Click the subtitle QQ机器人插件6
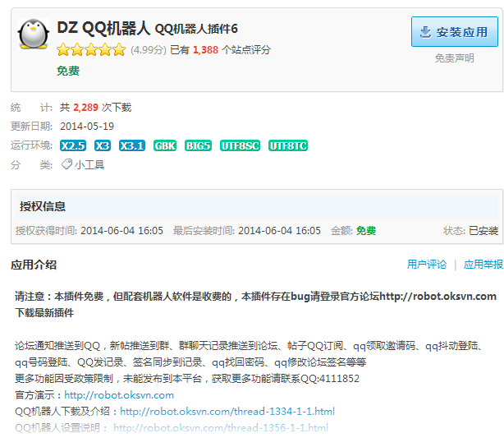The image size is (504, 447). pos(196,29)
